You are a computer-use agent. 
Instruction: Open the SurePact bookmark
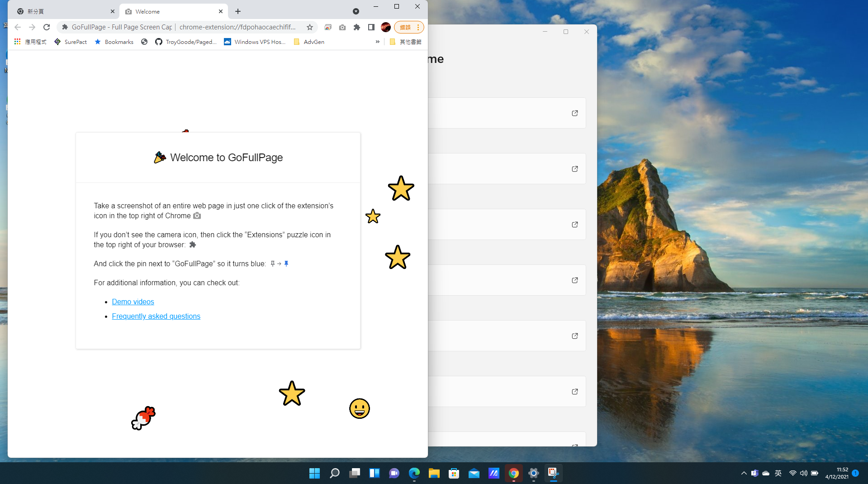tap(71, 42)
